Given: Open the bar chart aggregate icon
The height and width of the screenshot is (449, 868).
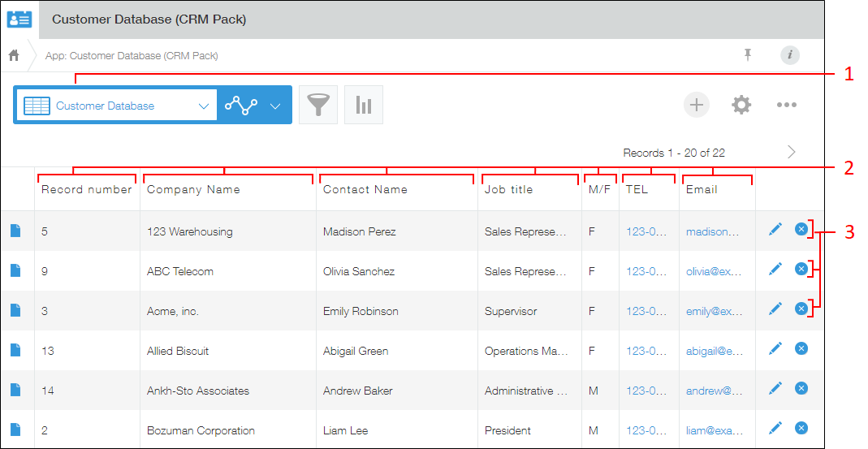Looking at the screenshot, I should (363, 106).
